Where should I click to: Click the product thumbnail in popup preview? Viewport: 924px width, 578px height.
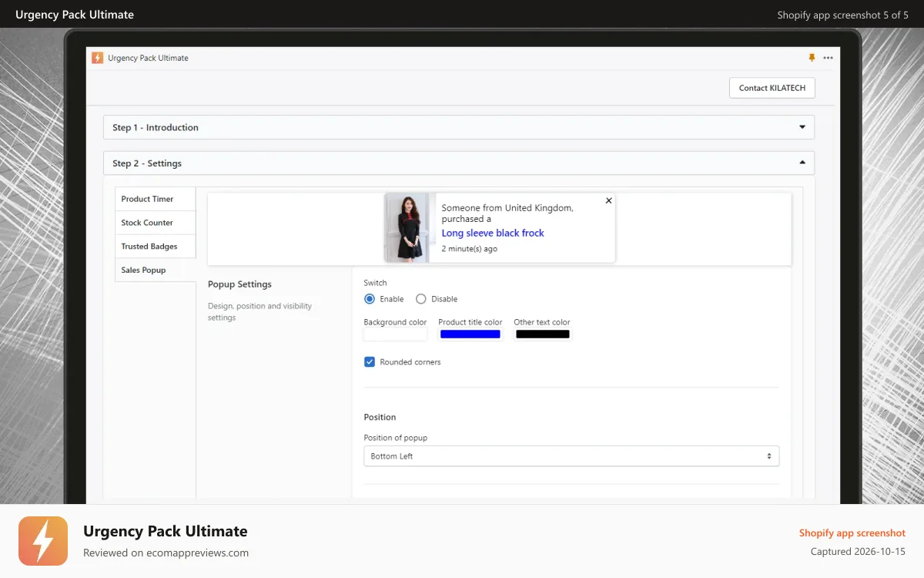point(410,228)
